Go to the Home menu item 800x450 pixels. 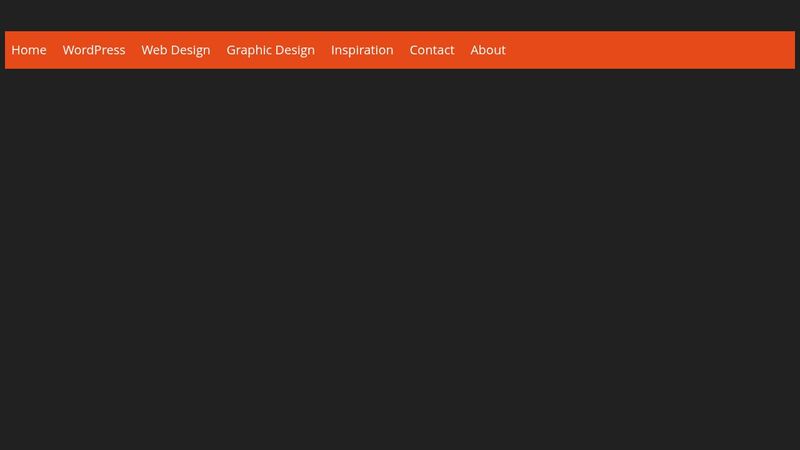pos(29,50)
